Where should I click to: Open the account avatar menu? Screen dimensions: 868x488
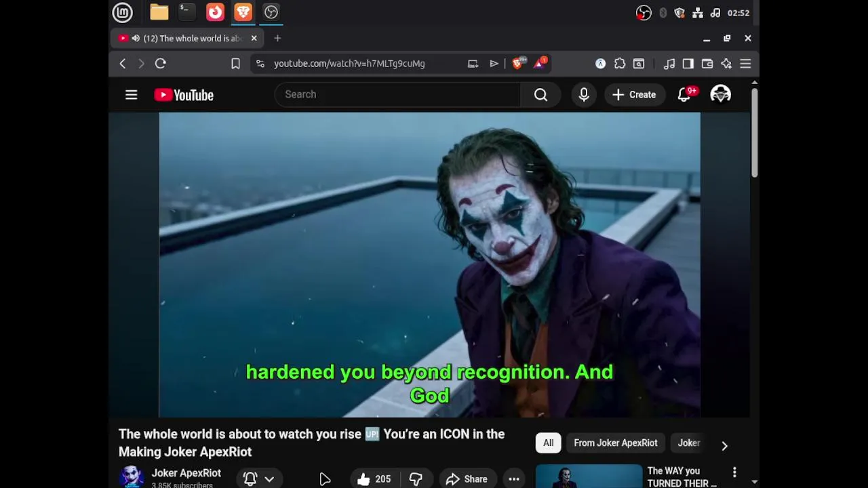point(720,95)
